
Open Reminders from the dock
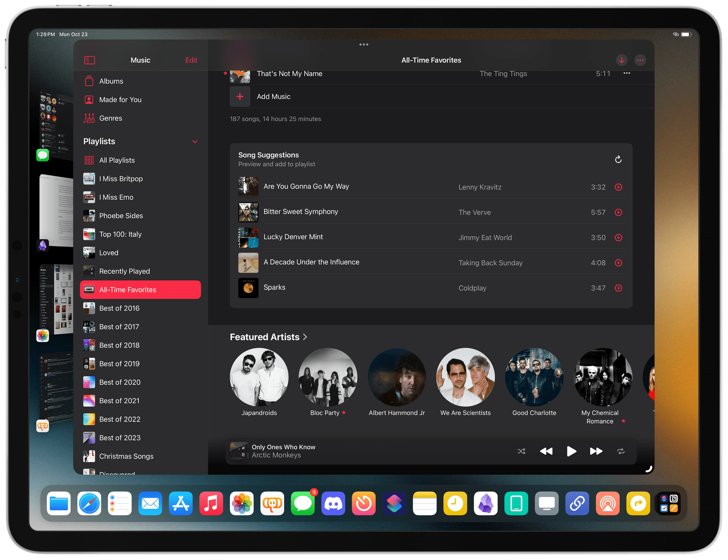[x=120, y=504]
